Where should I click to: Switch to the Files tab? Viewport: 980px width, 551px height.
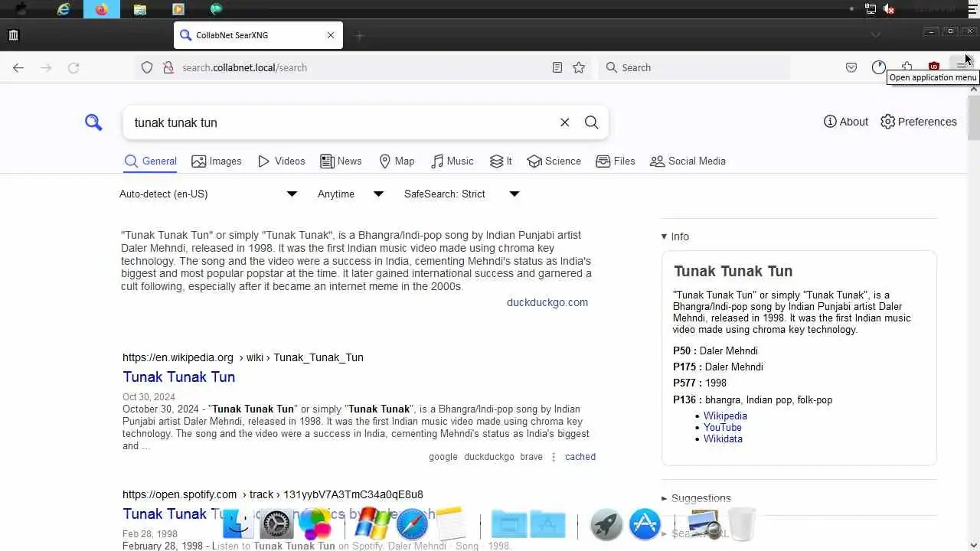click(616, 161)
